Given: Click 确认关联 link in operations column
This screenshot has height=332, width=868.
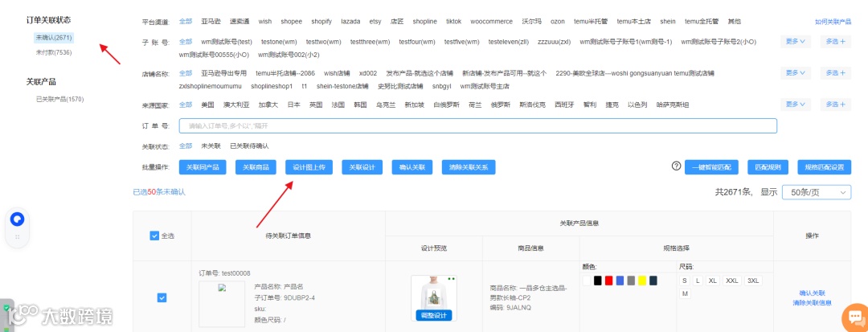Looking at the screenshot, I should click(812, 293).
